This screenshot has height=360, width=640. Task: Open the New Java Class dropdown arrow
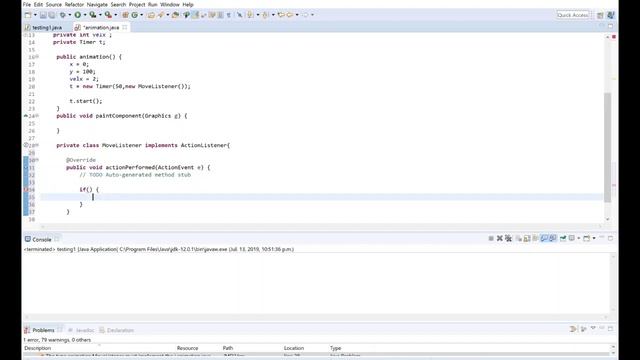point(142,15)
